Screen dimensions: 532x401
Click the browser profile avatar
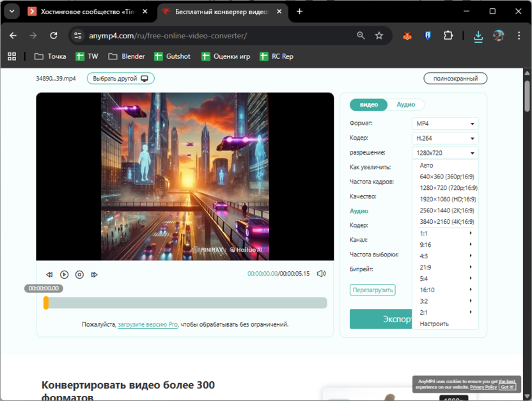click(499, 36)
